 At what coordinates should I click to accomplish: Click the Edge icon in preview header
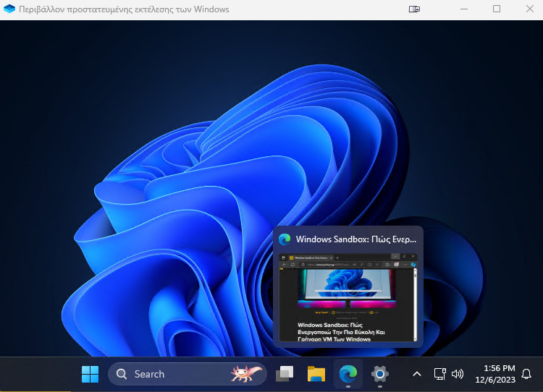tap(285, 239)
